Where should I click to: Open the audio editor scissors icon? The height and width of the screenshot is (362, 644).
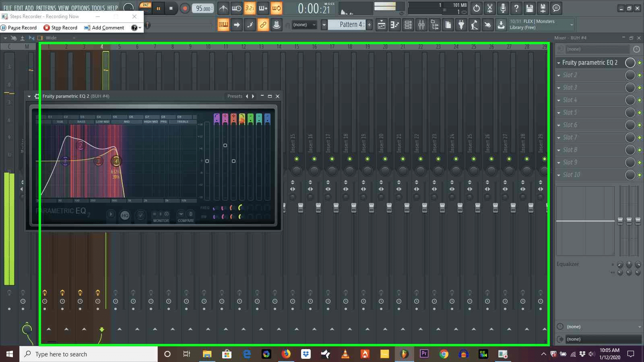(490, 8)
